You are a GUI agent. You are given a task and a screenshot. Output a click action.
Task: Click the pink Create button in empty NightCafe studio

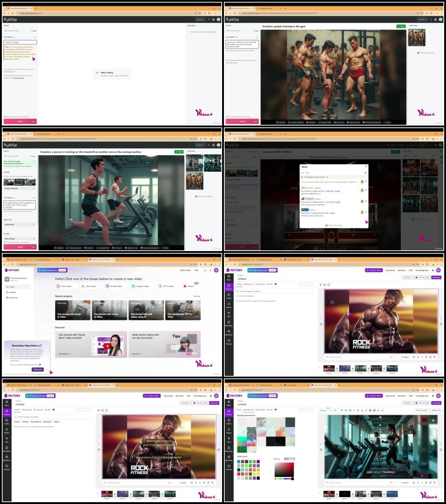pos(20,122)
